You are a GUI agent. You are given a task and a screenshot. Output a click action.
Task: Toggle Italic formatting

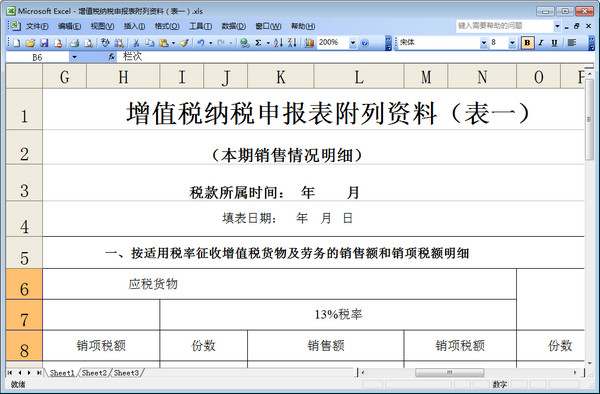tap(541, 43)
